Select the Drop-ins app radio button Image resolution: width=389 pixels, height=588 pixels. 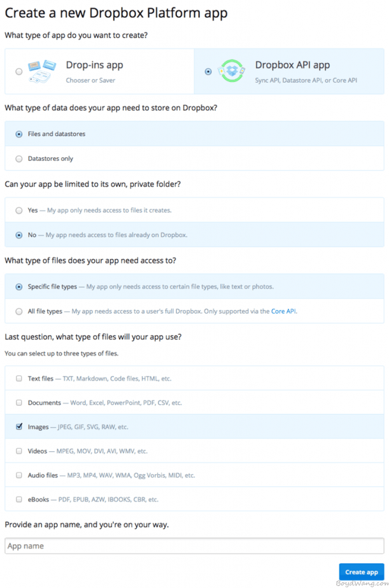coord(18,72)
